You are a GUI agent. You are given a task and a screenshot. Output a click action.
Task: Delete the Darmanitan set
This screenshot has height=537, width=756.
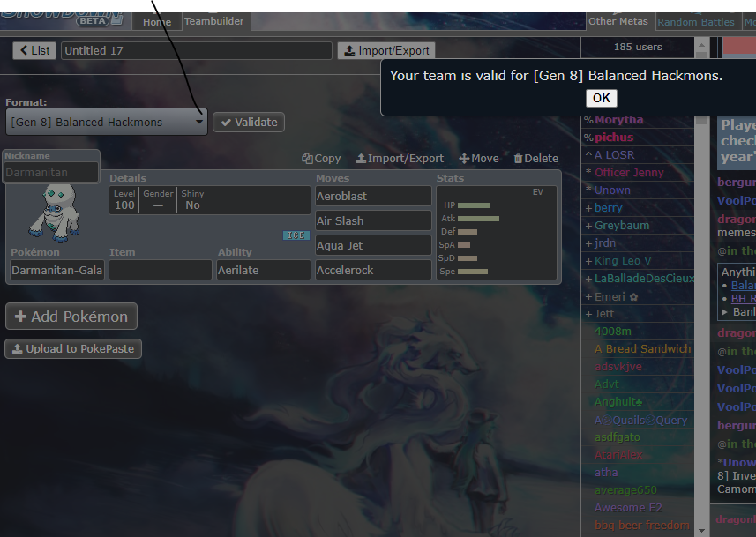(536, 159)
